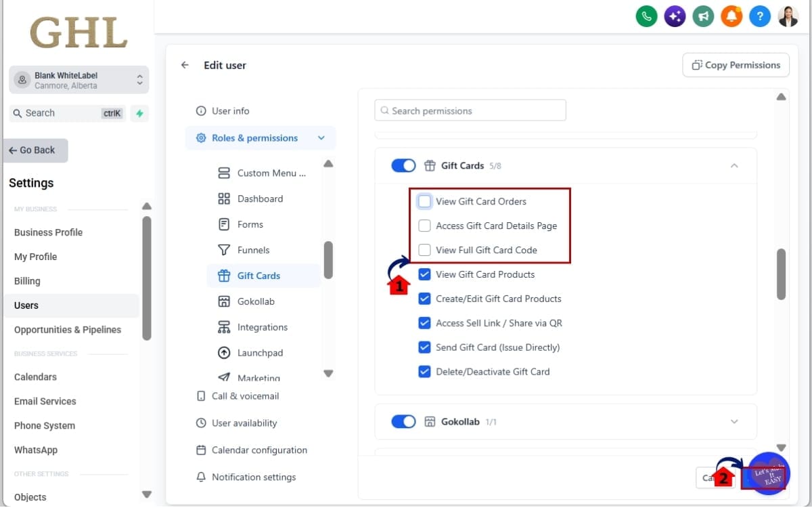Click the User availability clock icon

coord(201,423)
